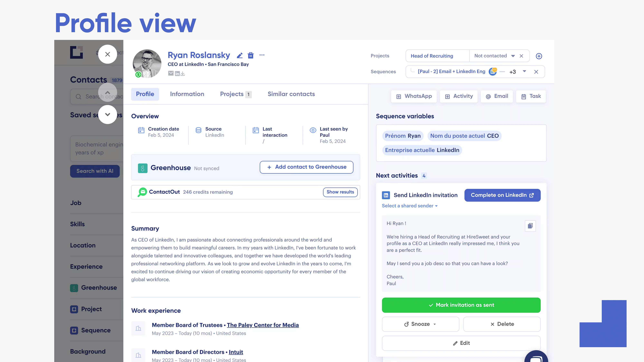Remove Head of Recruiting project with X
644x362 pixels.
[x=521, y=56]
